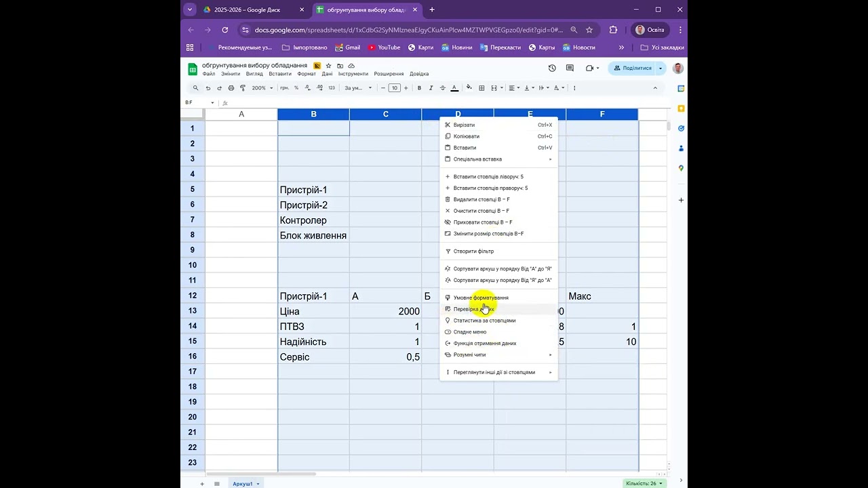
Task: Open more number formats (123)
Action: (x=332, y=88)
